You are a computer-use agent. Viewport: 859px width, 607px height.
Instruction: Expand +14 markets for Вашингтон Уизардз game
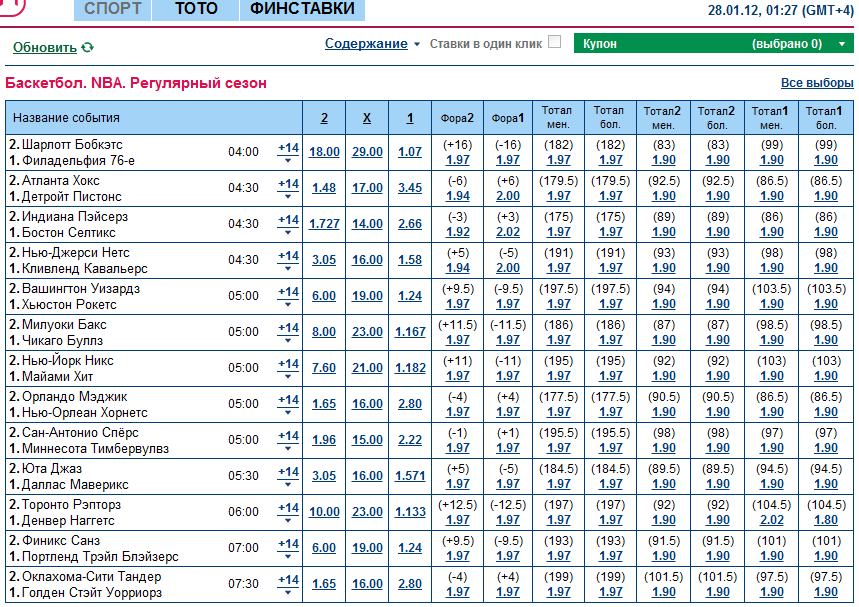click(x=288, y=296)
